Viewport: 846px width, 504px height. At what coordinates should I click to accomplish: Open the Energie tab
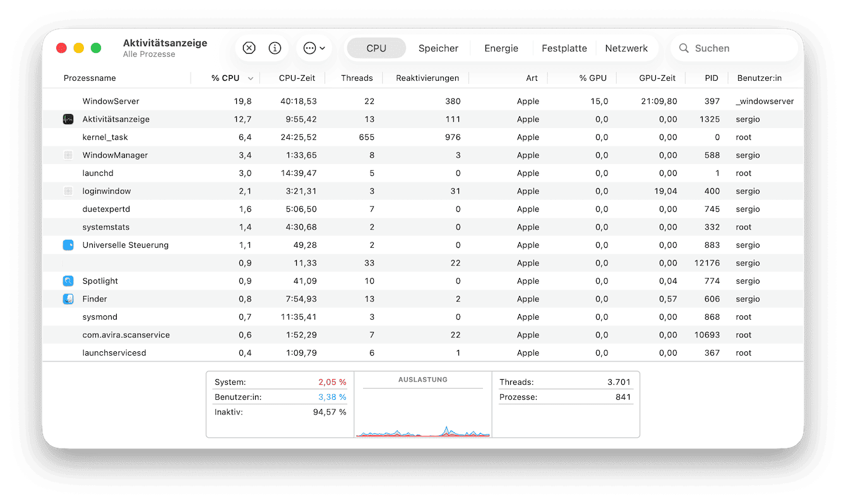[501, 48]
